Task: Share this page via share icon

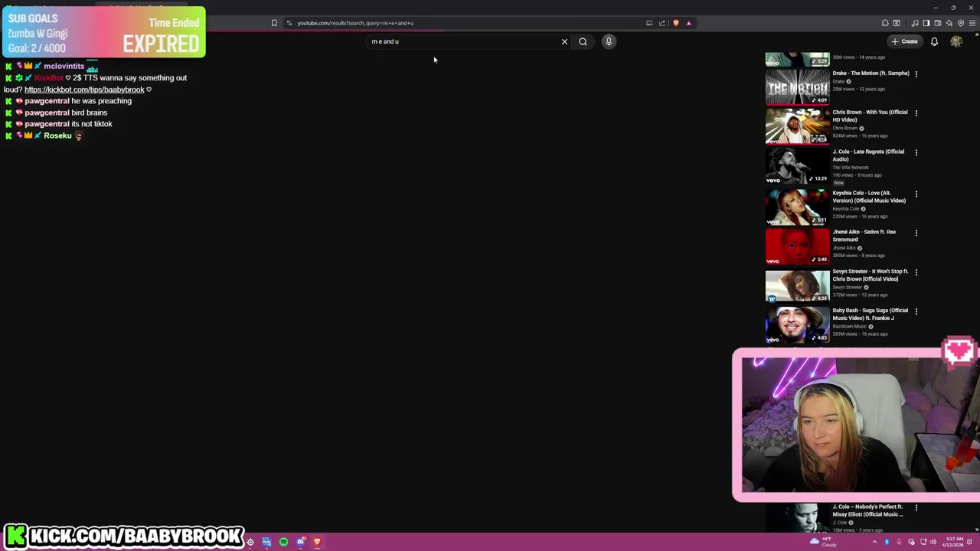Action: (x=662, y=23)
